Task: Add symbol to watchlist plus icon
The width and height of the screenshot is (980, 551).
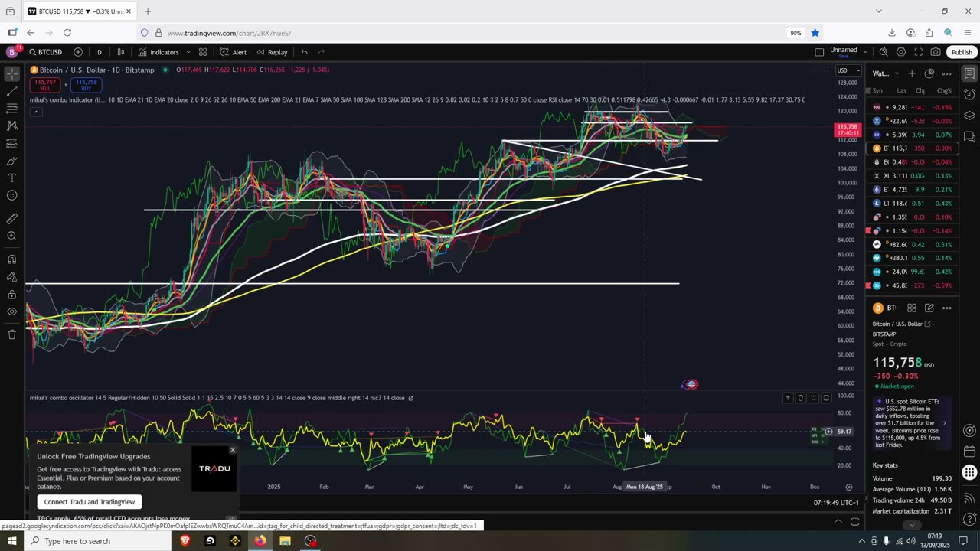Action: tap(912, 73)
